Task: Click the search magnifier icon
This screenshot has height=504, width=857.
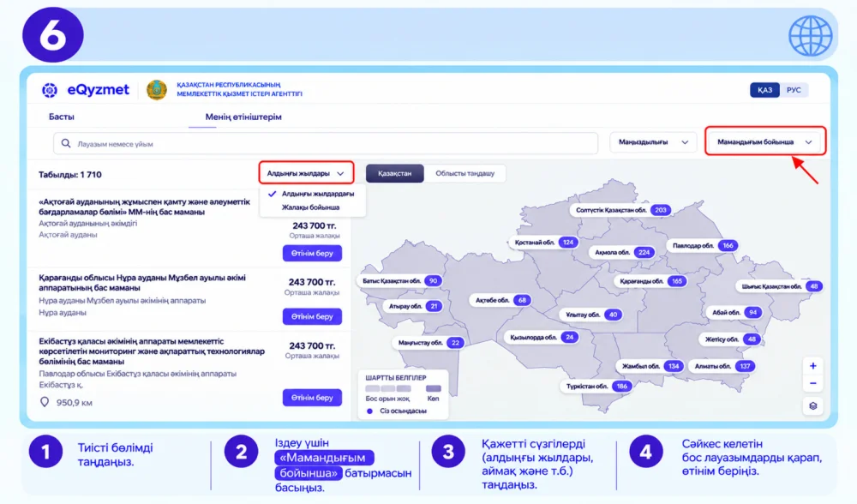Action: [66, 143]
